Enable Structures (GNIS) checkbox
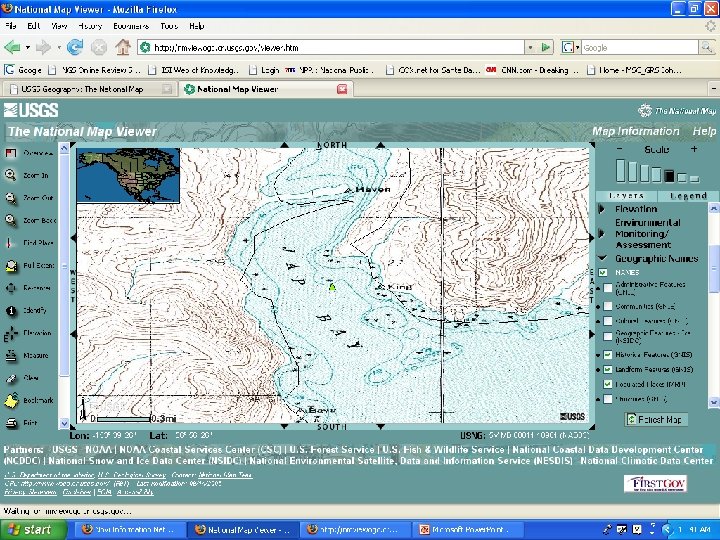The height and width of the screenshot is (540, 720). (x=608, y=399)
